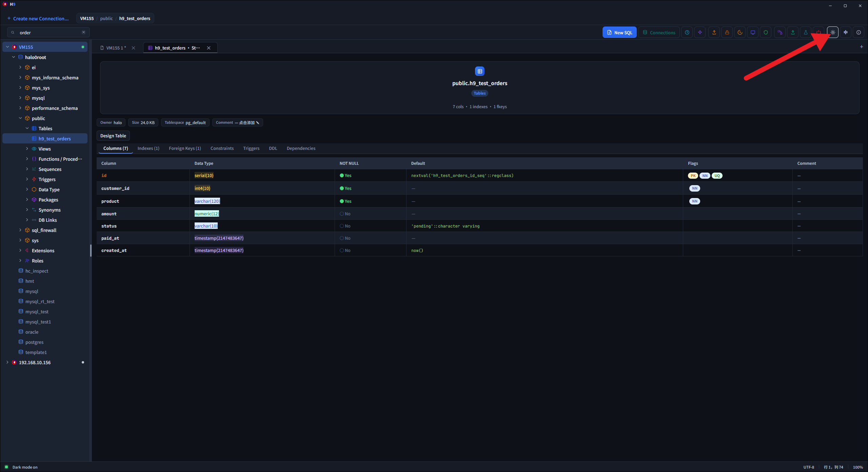Screen dimensions: 868x472
Task: Expand the Sequences folder
Action: (x=27, y=169)
